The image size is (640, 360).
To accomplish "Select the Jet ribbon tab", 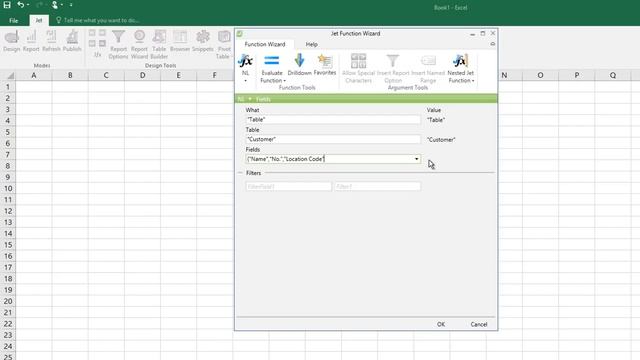I will (x=39, y=20).
